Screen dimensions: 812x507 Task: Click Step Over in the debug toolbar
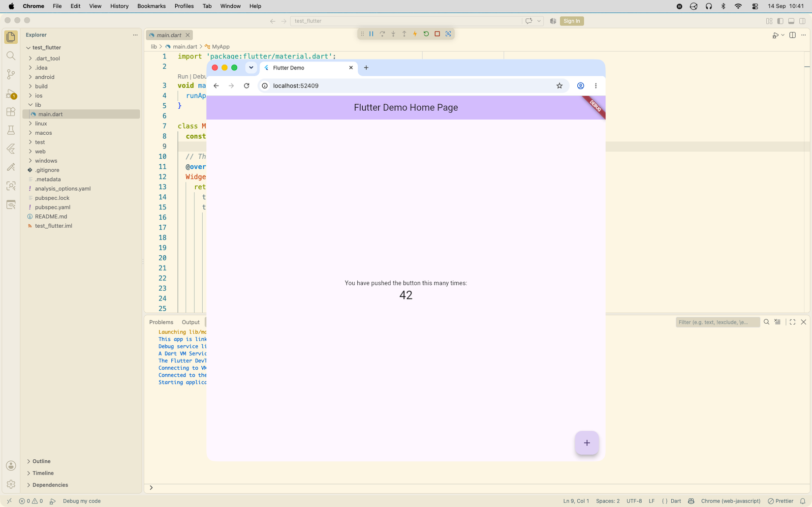[x=382, y=34]
